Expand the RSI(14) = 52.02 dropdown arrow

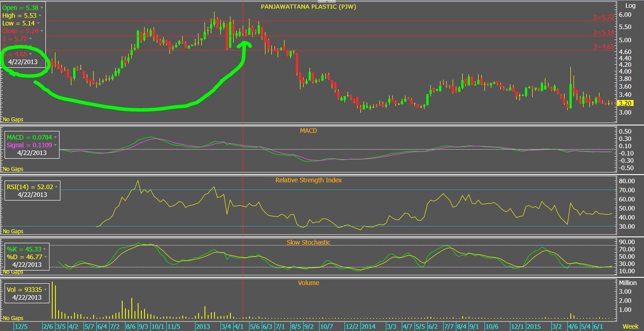[x=57, y=186]
